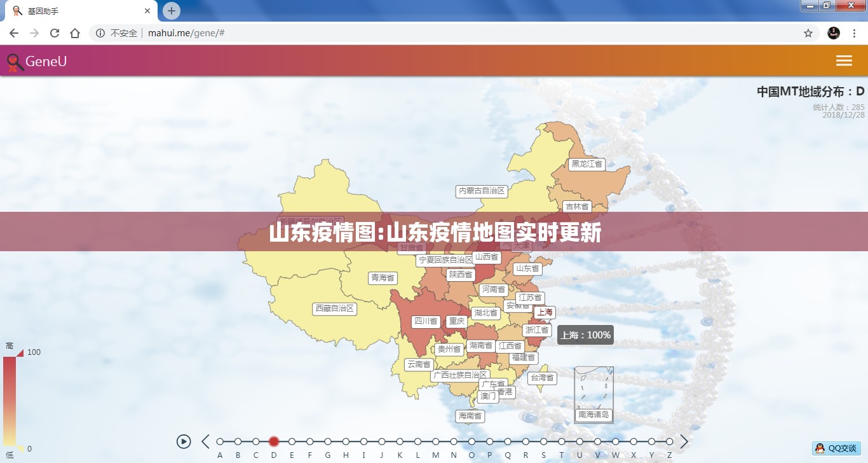Open a new browser tab
This screenshot has width=868, height=463.
(x=172, y=11)
